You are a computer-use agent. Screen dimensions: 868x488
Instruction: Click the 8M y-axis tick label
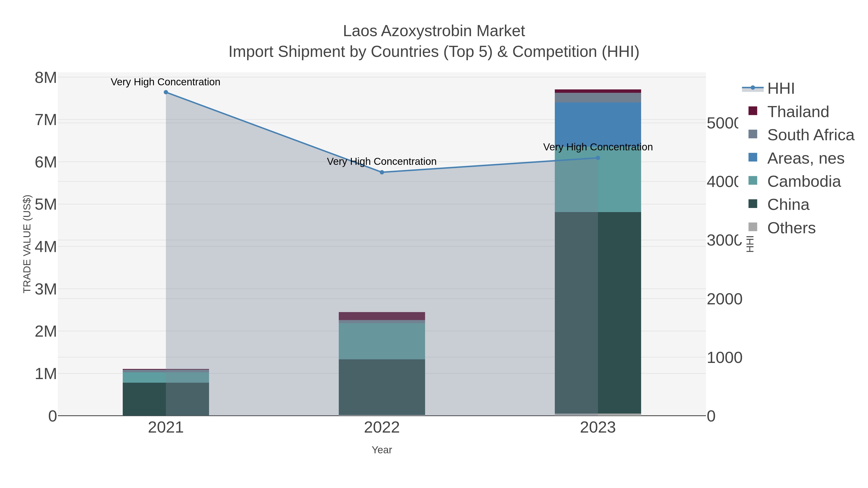click(46, 78)
